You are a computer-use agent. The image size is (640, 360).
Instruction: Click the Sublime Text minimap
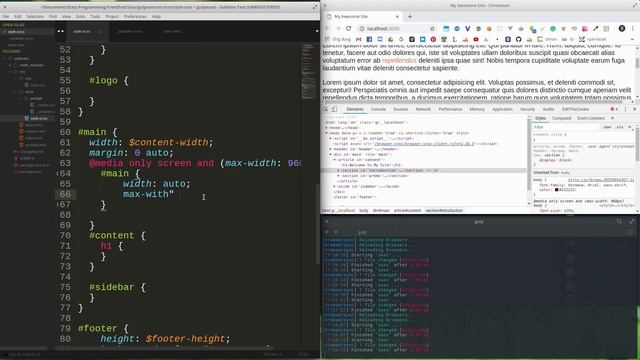(308, 71)
